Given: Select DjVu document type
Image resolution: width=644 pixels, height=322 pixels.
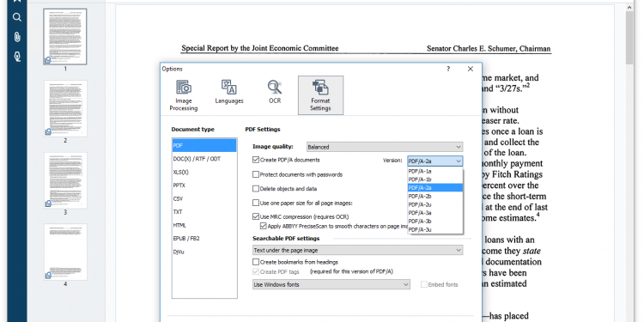Looking at the screenshot, I should coord(204,252).
